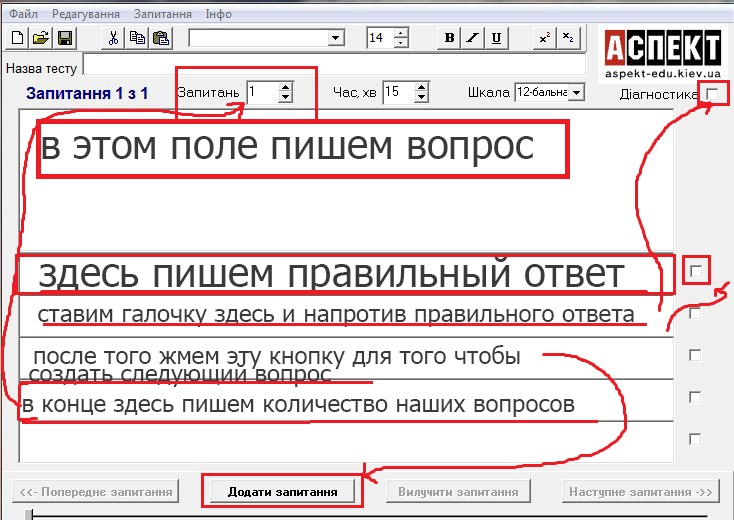Click the Paste clipboard icon
This screenshot has height=520, width=734.
(x=161, y=38)
